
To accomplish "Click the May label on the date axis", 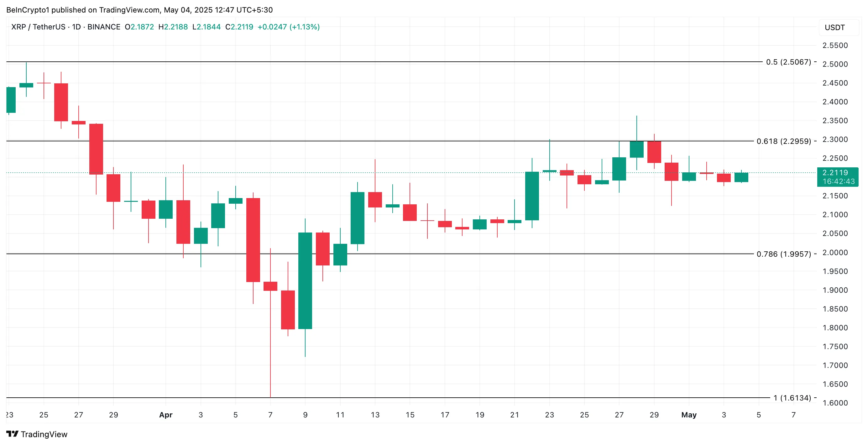I will click(689, 415).
